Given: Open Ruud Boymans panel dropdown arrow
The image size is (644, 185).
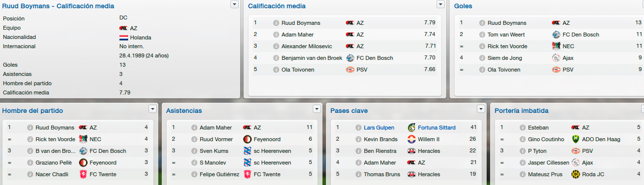Looking at the screenshot, I should (235, 4).
